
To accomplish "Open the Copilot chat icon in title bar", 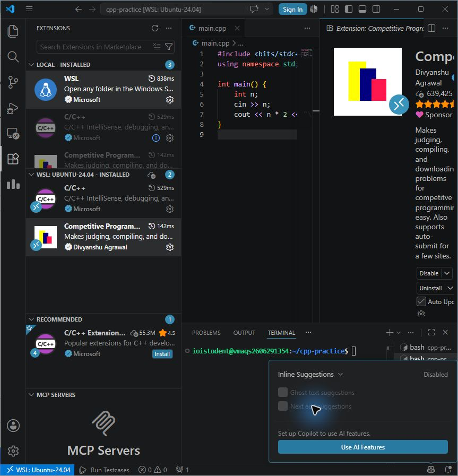I will pos(254,9).
